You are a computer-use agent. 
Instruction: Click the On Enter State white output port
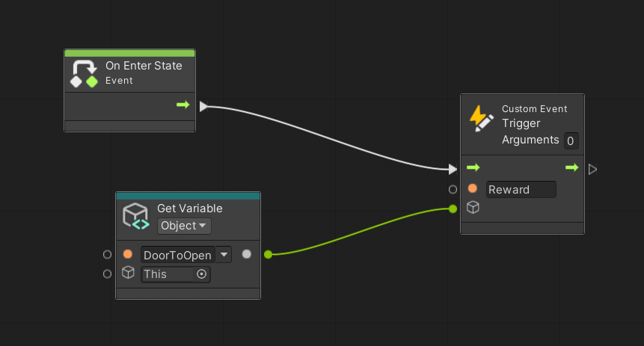pos(203,106)
